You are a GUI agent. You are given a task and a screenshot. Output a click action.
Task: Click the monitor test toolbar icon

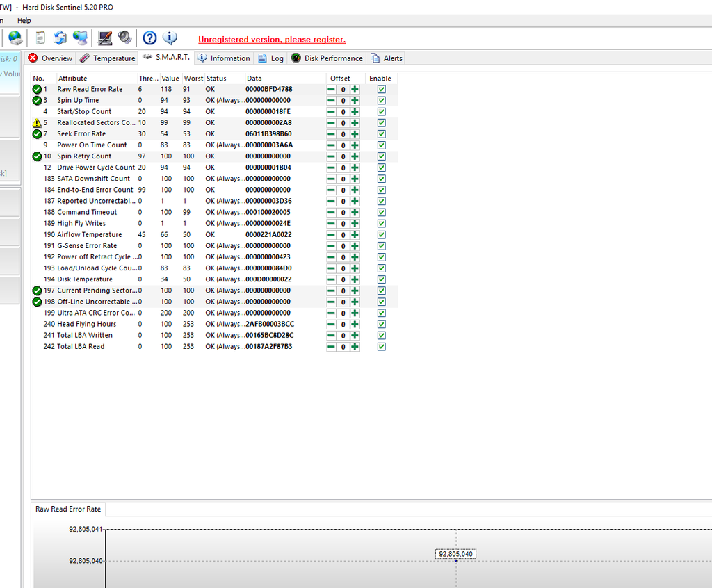pyautogui.click(x=105, y=38)
